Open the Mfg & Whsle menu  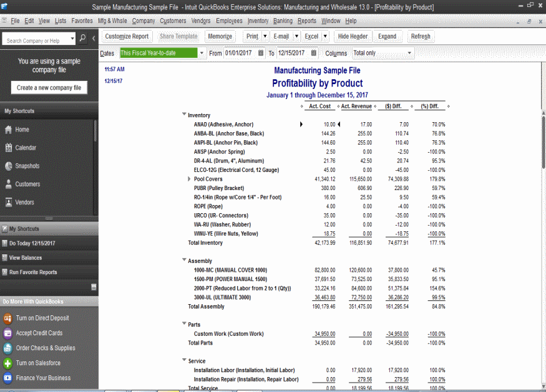tap(112, 21)
